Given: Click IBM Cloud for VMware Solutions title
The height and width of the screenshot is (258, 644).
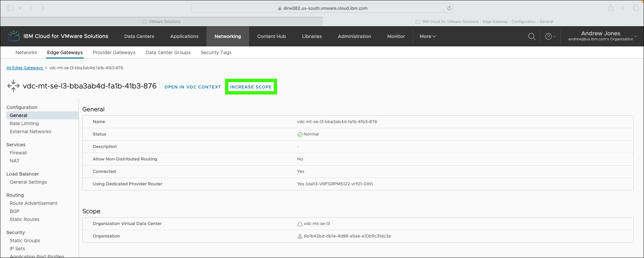Looking at the screenshot, I should (66, 36).
